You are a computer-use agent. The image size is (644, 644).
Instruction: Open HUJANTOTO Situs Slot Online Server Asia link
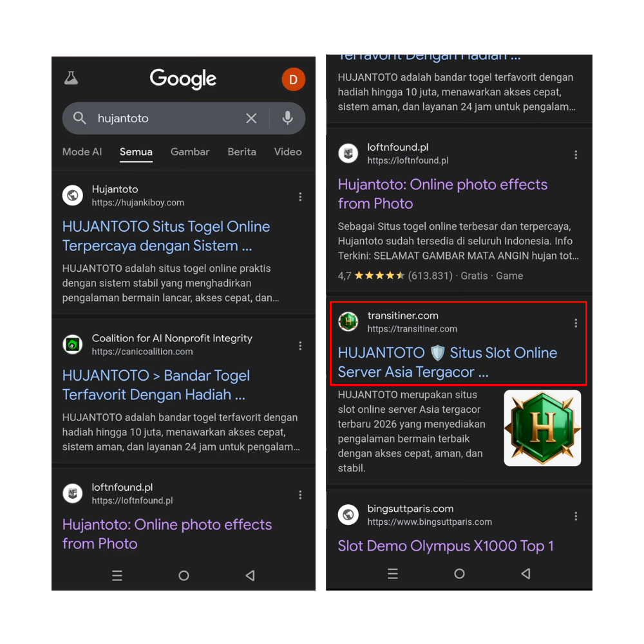pyautogui.click(x=448, y=362)
